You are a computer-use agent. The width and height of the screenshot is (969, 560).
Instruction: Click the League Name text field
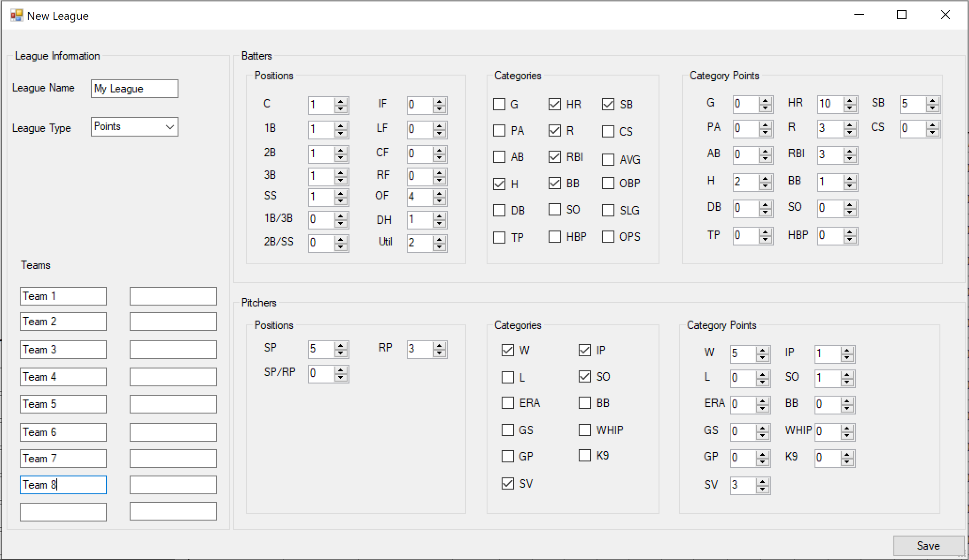[x=135, y=89]
